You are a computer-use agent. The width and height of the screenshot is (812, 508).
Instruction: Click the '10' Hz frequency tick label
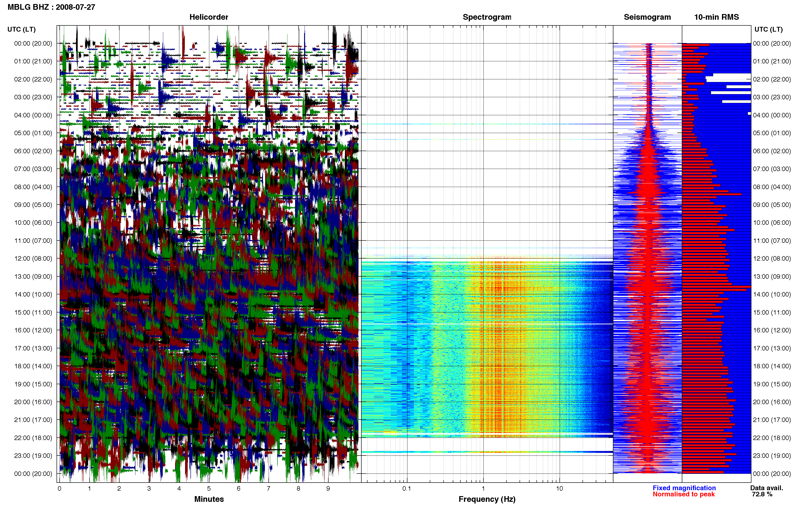point(559,489)
